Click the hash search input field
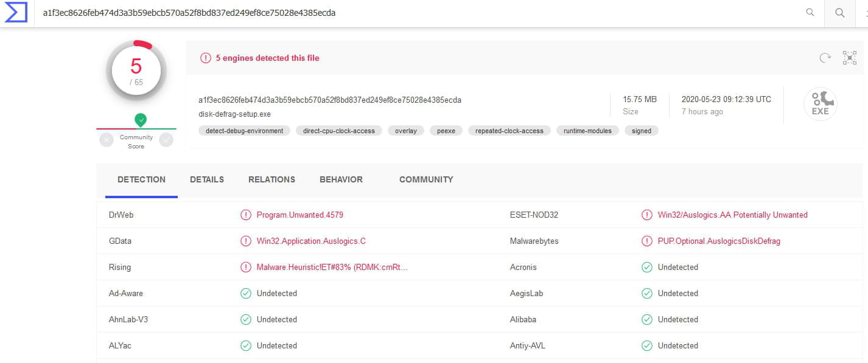868x363 pixels. [420, 13]
